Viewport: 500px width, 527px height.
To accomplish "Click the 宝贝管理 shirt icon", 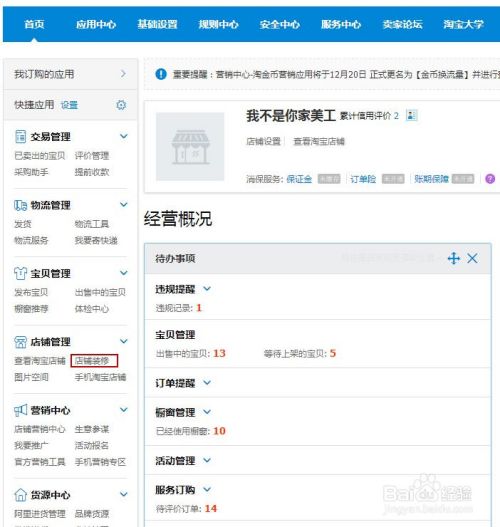I will pos(20,273).
